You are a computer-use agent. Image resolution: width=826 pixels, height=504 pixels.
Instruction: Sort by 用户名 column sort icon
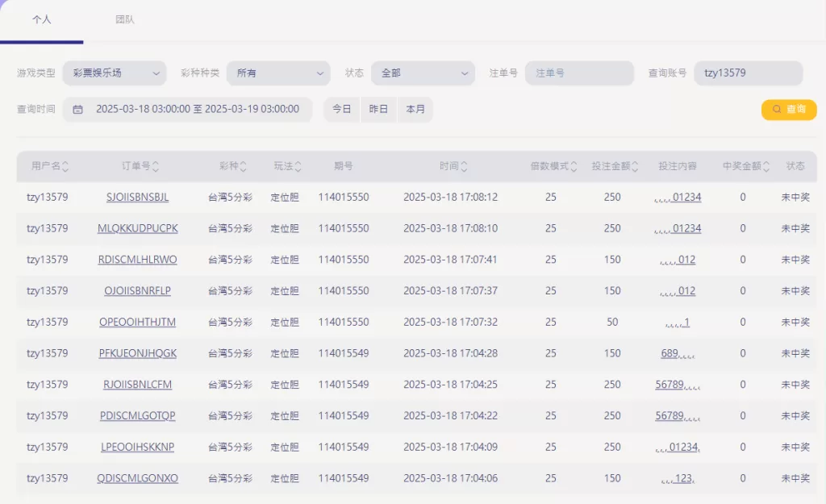coord(65,167)
